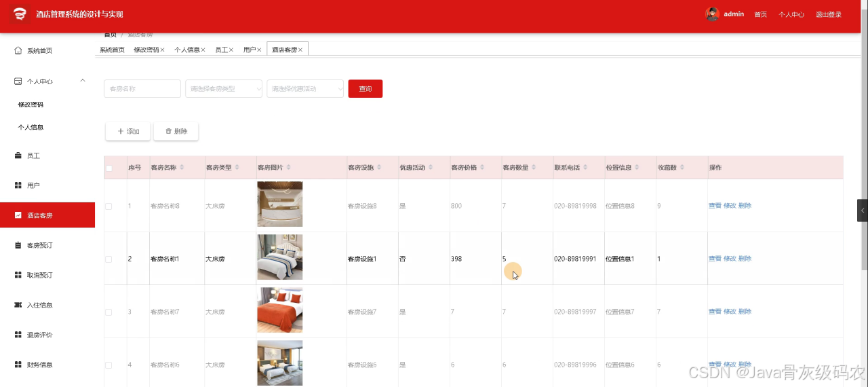Click the room thumbnail for 客房名称7
868x387 pixels.
(280, 310)
